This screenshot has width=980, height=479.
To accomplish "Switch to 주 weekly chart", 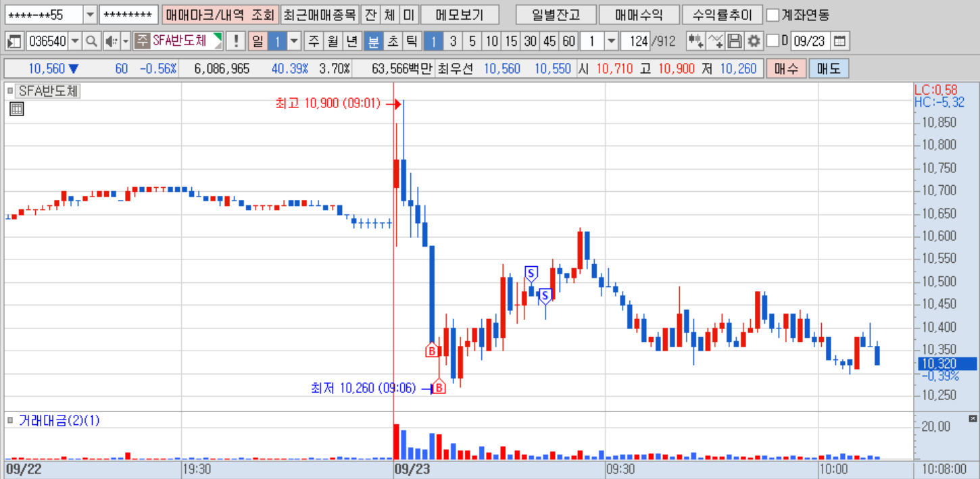I will [314, 41].
